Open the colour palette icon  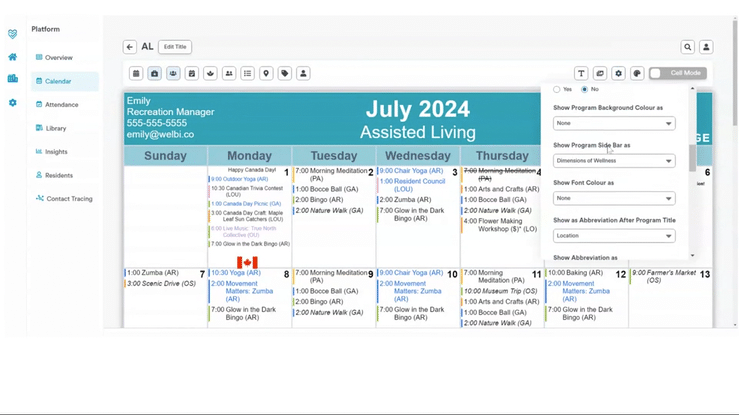[x=637, y=73]
